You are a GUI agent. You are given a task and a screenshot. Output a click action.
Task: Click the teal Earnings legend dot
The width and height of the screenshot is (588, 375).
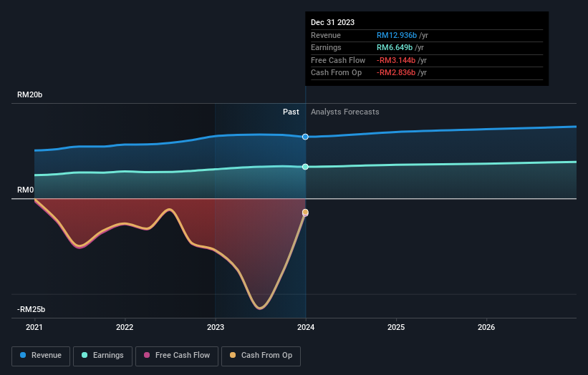[85, 355]
